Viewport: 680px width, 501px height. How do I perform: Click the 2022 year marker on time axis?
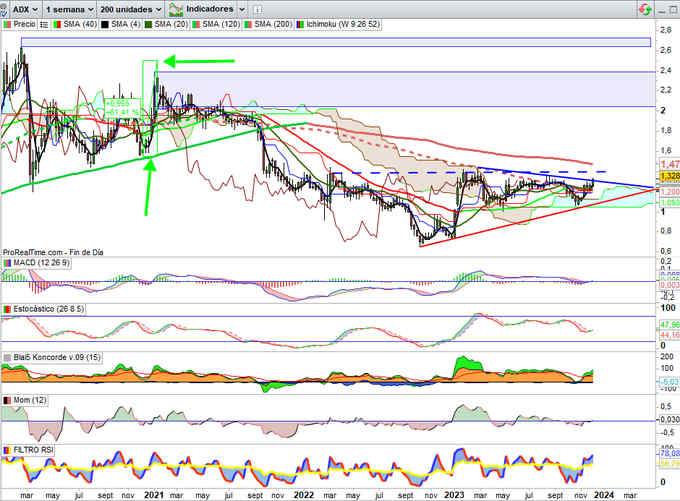(x=304, y=495)
